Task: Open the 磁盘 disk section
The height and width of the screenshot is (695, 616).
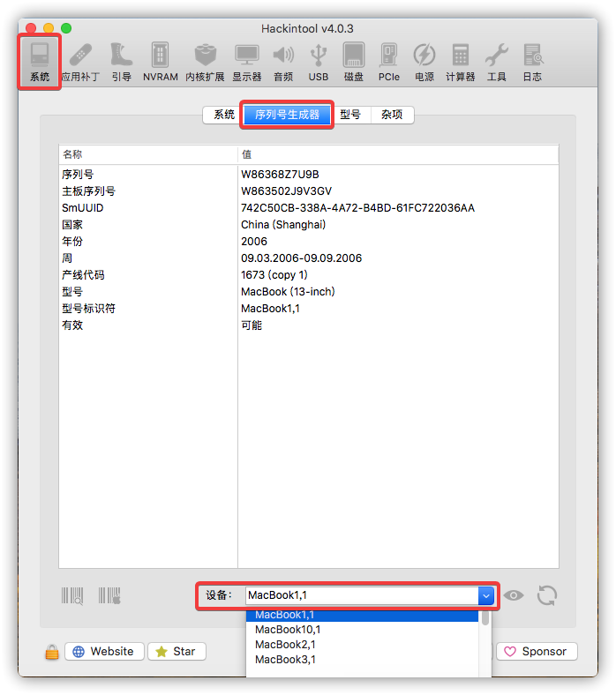Action: pos(354,62)
